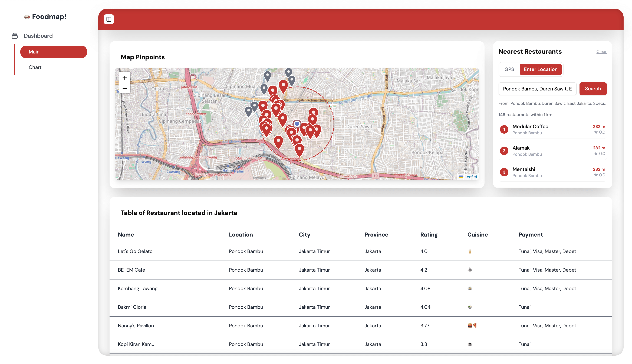Click the Nanny's Pavillon name cell
Image resolution: width=632 pixels, height=364 pixels.
tap(136, 325)
